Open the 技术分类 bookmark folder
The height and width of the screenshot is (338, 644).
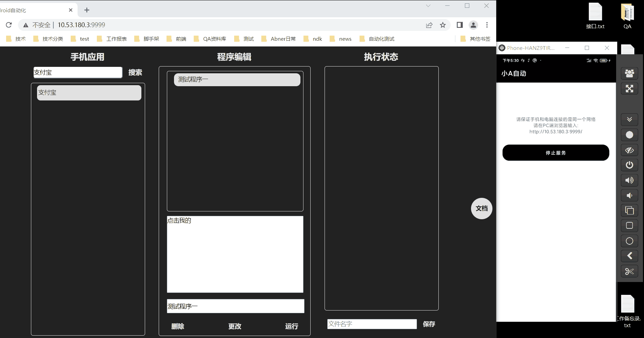(x=48, y=39)
